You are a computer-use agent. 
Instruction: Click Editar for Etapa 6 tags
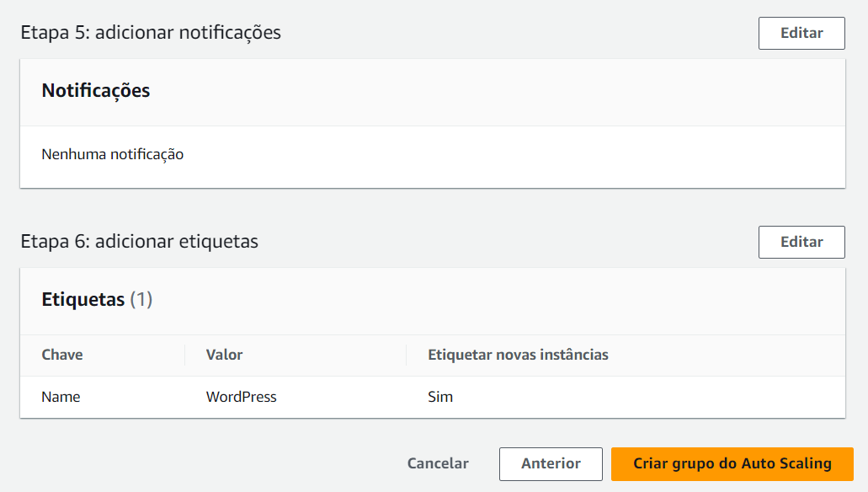801,242
